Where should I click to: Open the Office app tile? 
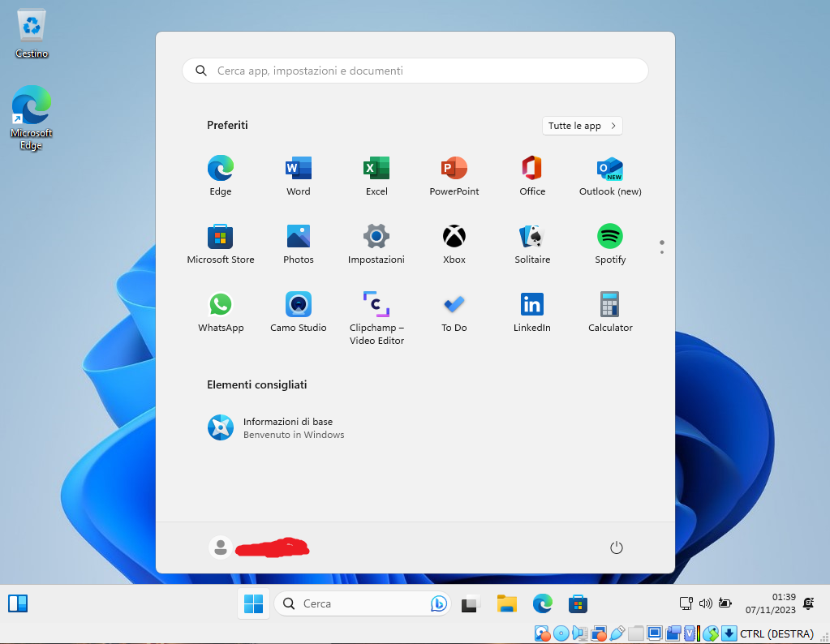532,176
